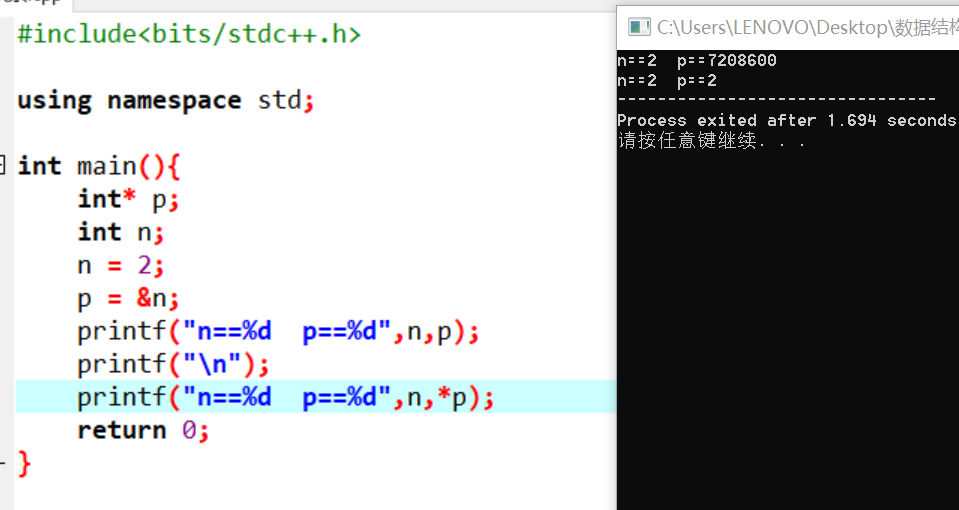Click the console window's title bar icon
The height and width of the screenshot is (510, 959).
pyautogui.click(x=639, y=27)
